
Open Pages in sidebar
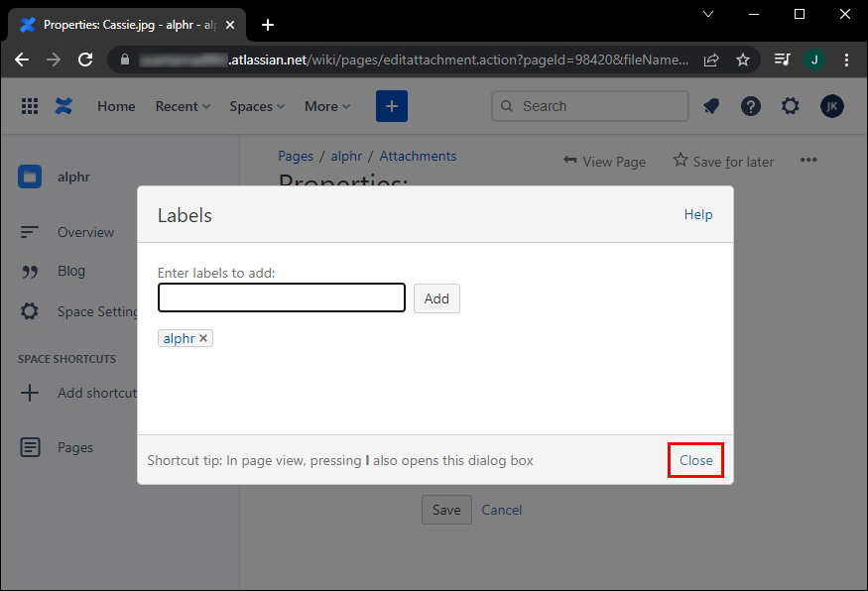[75, 447]
